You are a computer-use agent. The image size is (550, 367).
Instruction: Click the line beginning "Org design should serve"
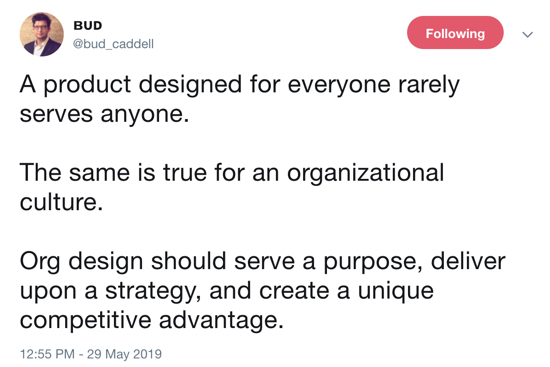(262, 261)
